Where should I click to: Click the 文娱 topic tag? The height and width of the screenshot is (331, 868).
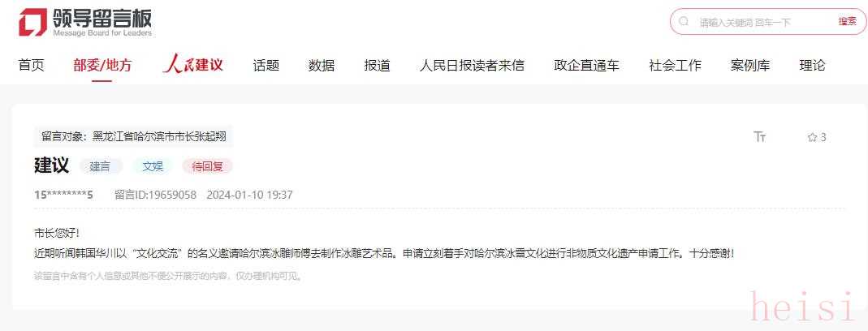tap(153, 166)
